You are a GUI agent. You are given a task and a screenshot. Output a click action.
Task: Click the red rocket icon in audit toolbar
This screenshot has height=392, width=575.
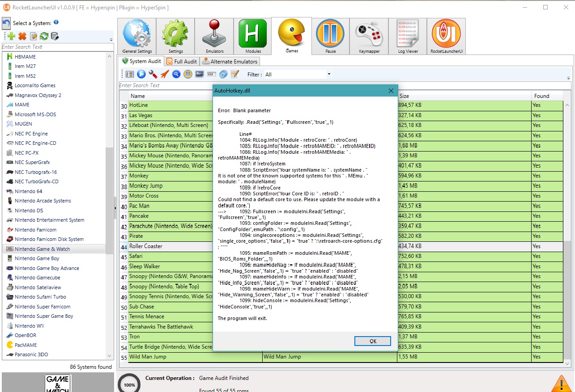(x=165, y=74)
